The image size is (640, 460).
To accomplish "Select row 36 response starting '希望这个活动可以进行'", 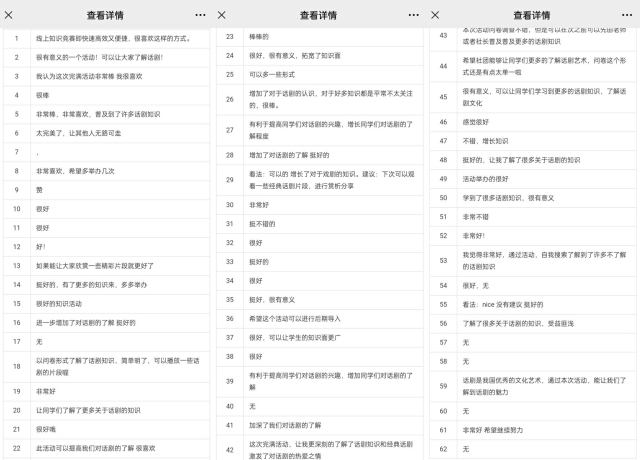I will (295, 319).
